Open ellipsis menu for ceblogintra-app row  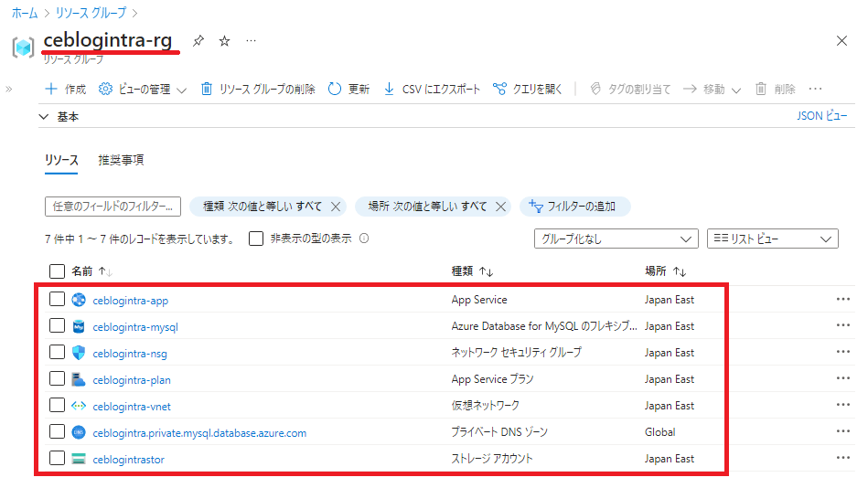pyautogui.click(x=843, y=300)
